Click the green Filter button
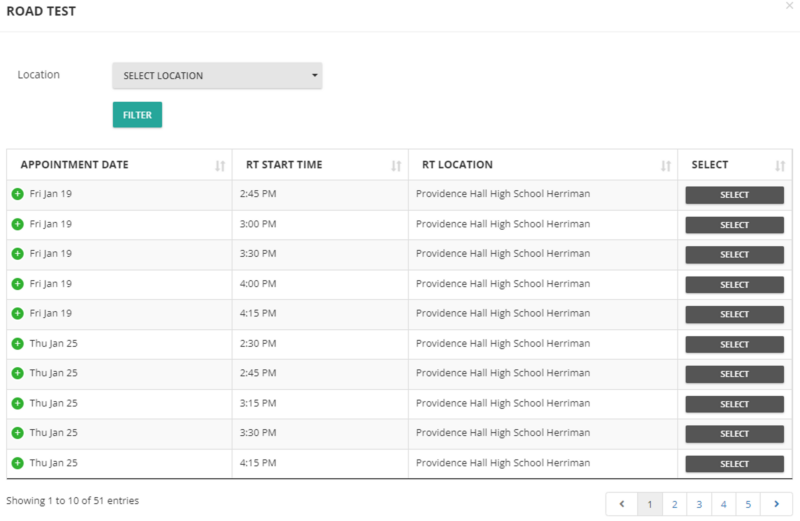Screen dimensions: 800x521 137,115
